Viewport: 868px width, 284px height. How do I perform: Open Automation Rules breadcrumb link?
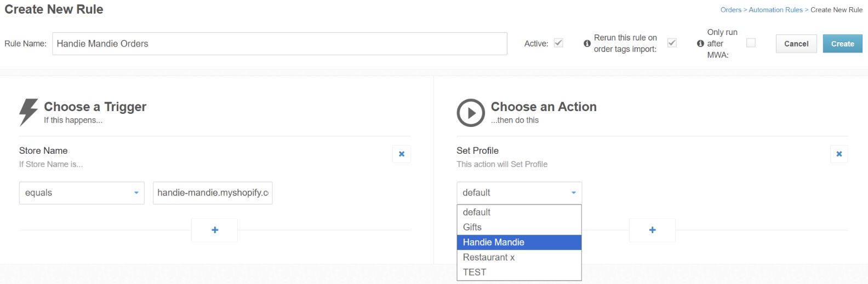click(775, 10)
